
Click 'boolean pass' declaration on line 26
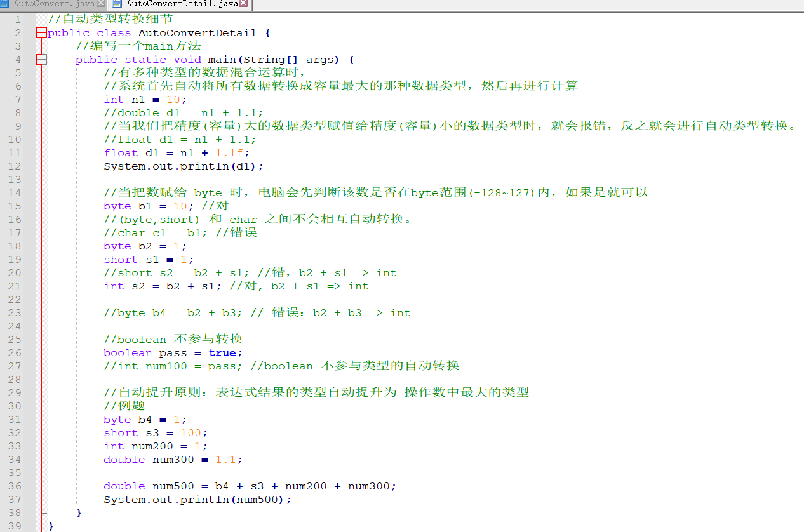145,353
